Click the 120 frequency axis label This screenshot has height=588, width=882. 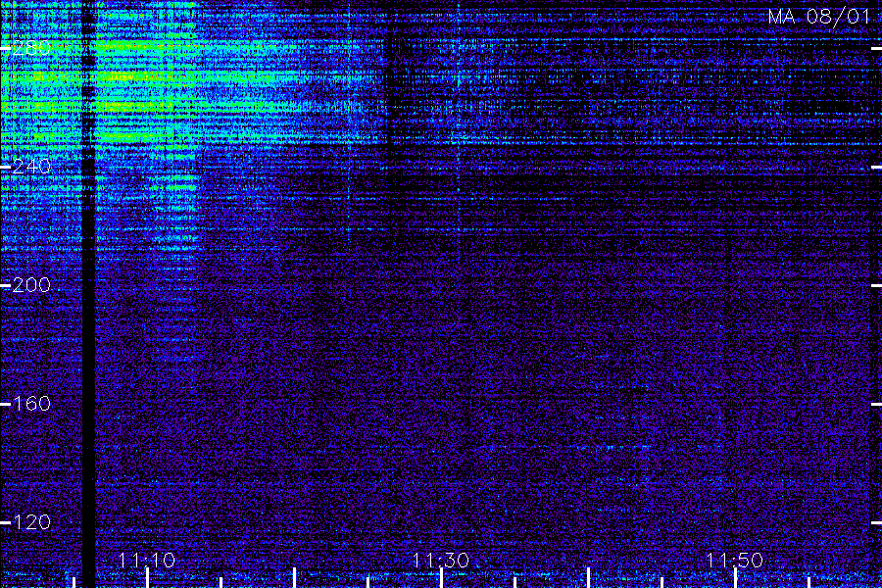[x=31, y=522]
